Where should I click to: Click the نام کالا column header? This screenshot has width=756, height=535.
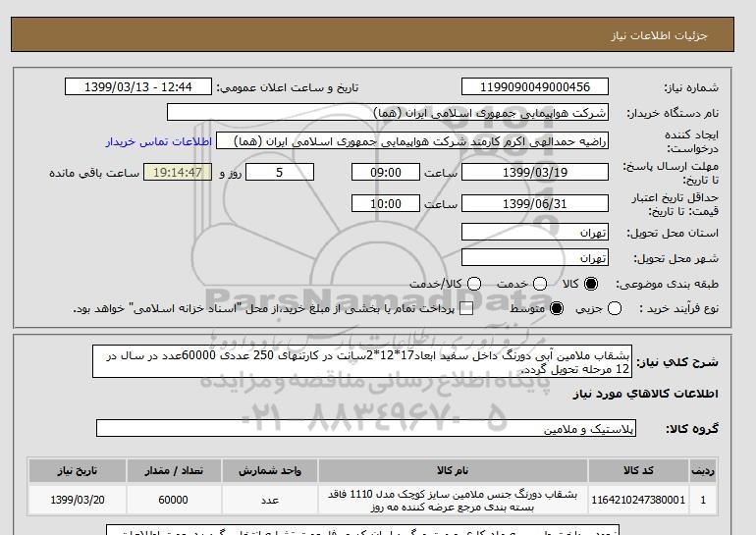coord(453,470)
